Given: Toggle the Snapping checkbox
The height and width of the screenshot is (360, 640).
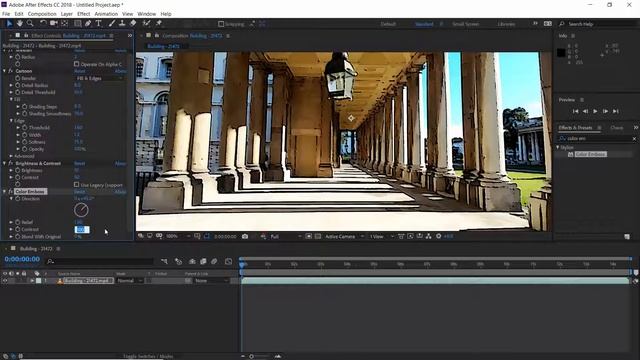Looking at the screenshot, I should click(x=221, y=24).
